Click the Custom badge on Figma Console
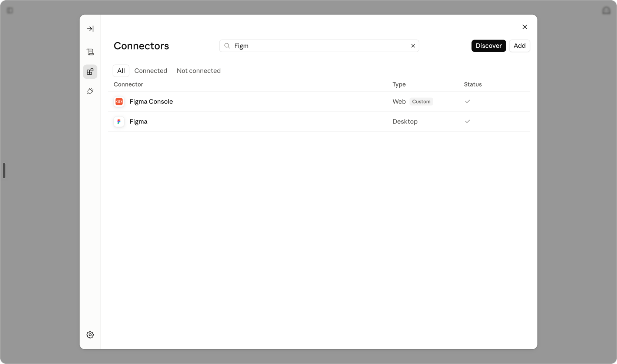The height and width of the screenshot is (364, 617). tap(421, 102)
